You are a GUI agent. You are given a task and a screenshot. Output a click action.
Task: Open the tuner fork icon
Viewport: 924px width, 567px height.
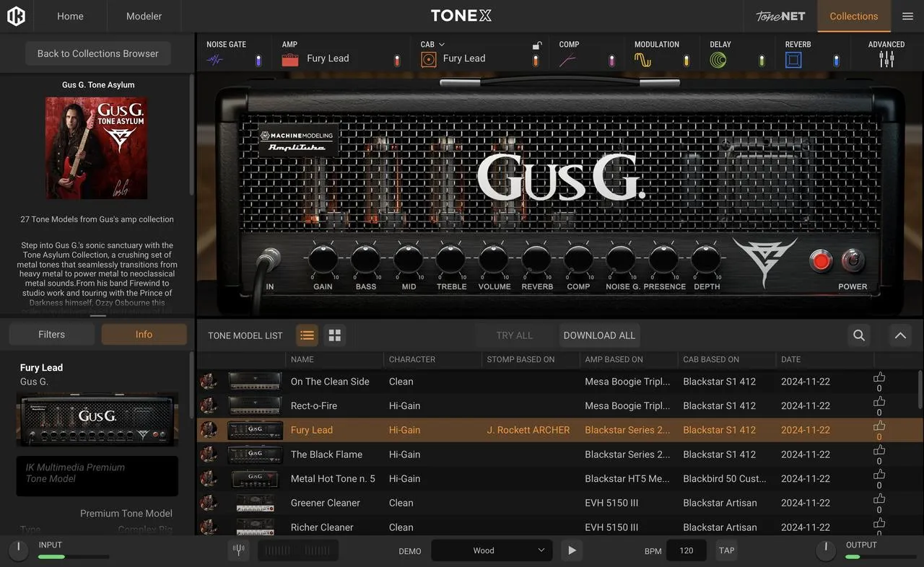tap(238, 550)
